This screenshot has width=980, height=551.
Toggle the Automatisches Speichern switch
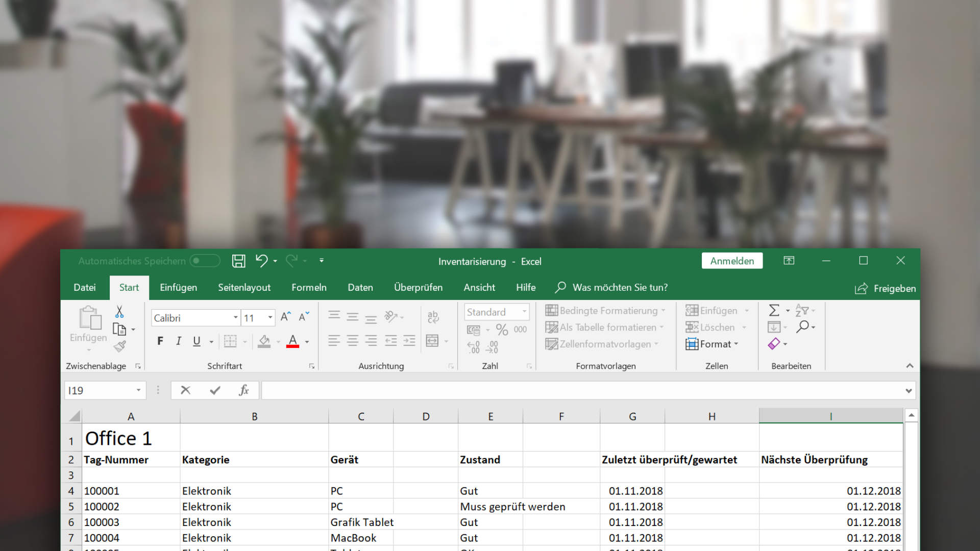[205, 261]
